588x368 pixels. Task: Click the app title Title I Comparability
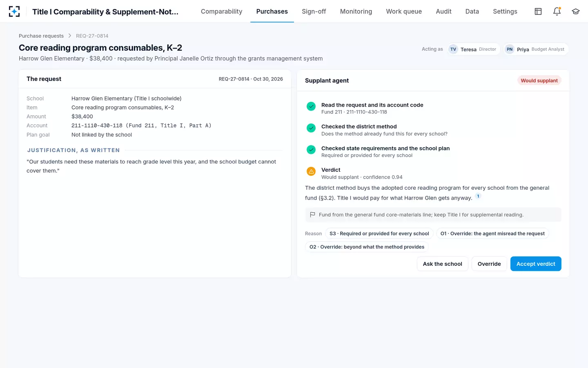105,11
